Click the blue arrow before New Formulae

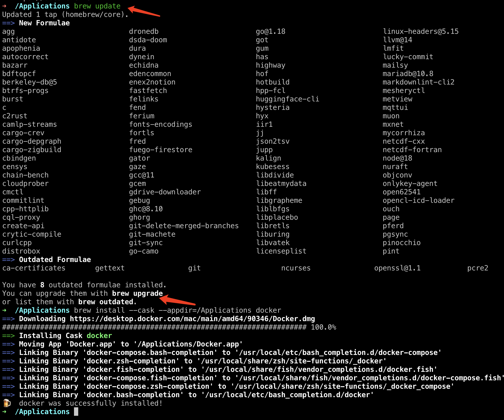(8, 23)
